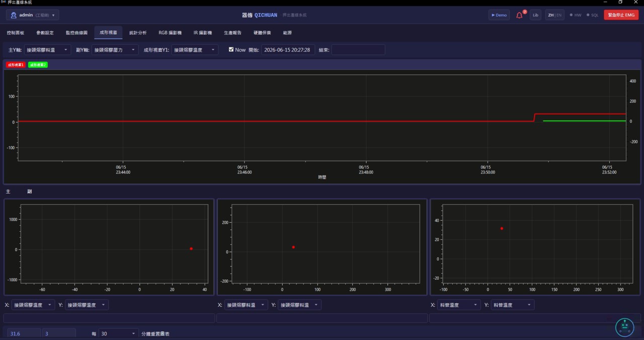Select the 料管溫度 X axis dropdown
This screenshot has width=644, height=340.
tap(458, 305)
